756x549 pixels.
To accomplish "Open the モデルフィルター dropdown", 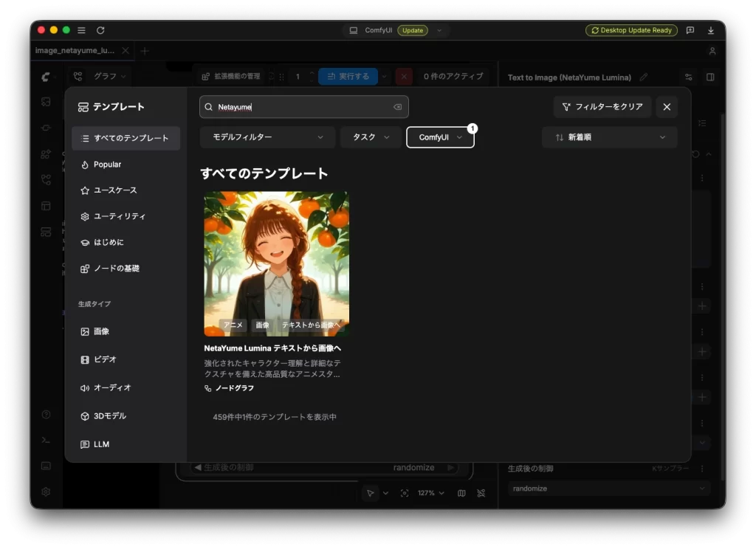I will (267, 137).
